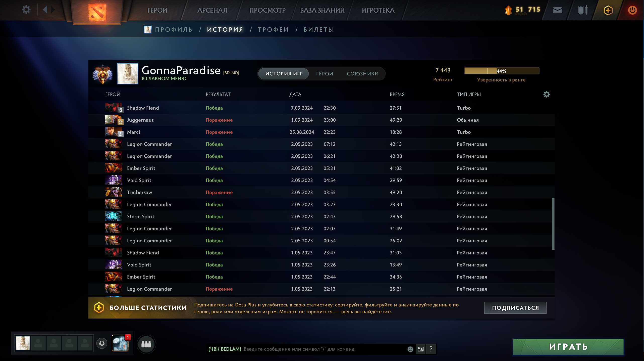Click the ИГРАТЬ button
Image resolution: width=644 pixels, height=361 pixels.
[568, 347]
